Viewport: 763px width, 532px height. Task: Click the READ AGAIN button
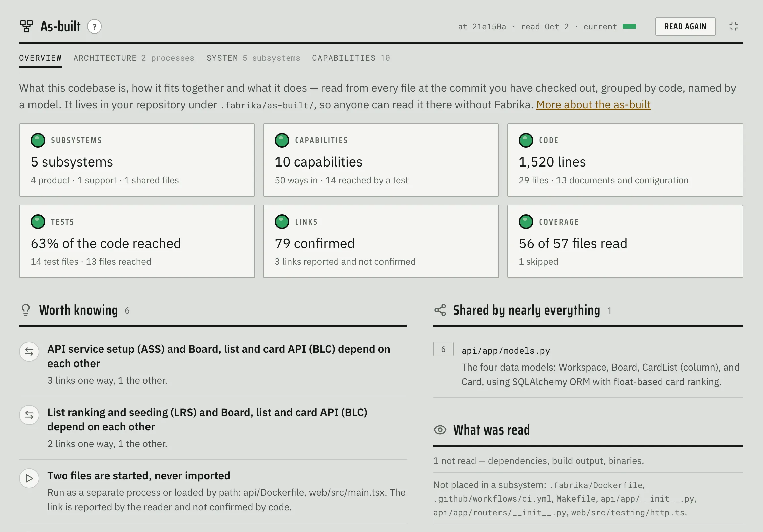[x=685, y=26]
